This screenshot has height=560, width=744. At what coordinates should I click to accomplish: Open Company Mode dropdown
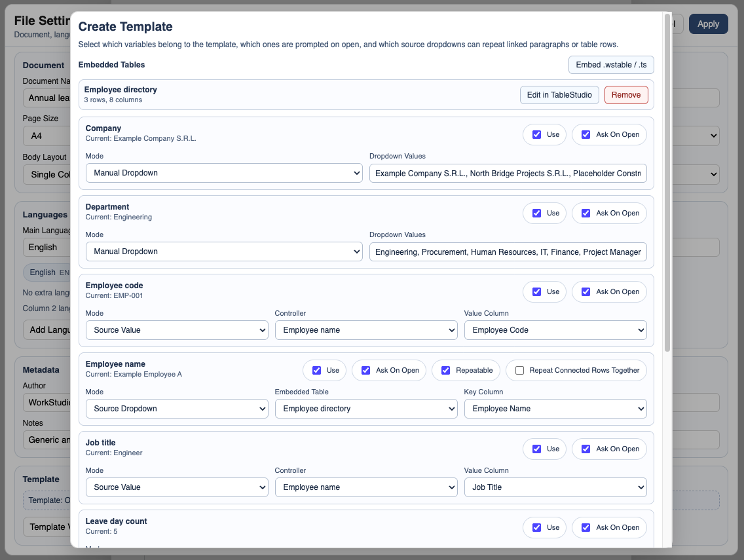pos(224,173)
